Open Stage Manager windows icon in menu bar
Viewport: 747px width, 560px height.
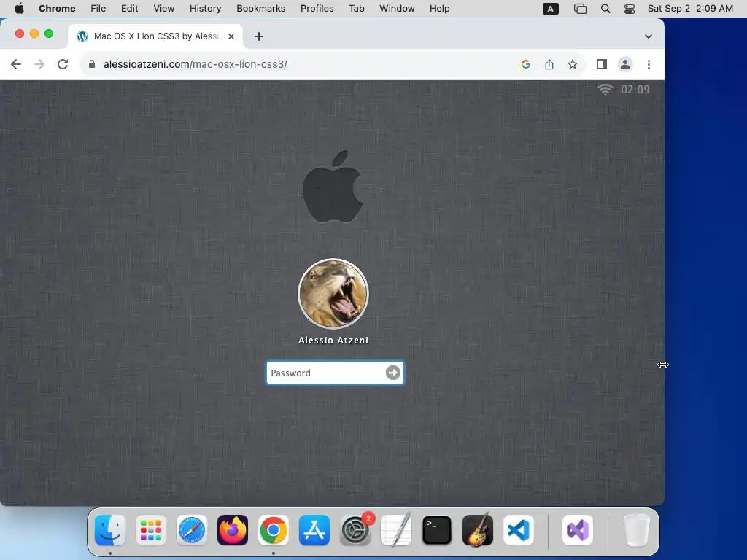click(x=580, y=9)
